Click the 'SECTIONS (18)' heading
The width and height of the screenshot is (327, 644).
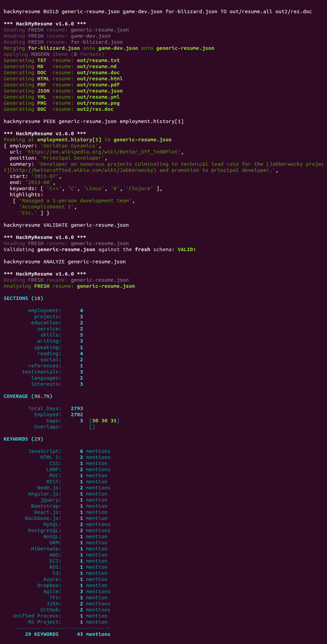tap(23, 298)
